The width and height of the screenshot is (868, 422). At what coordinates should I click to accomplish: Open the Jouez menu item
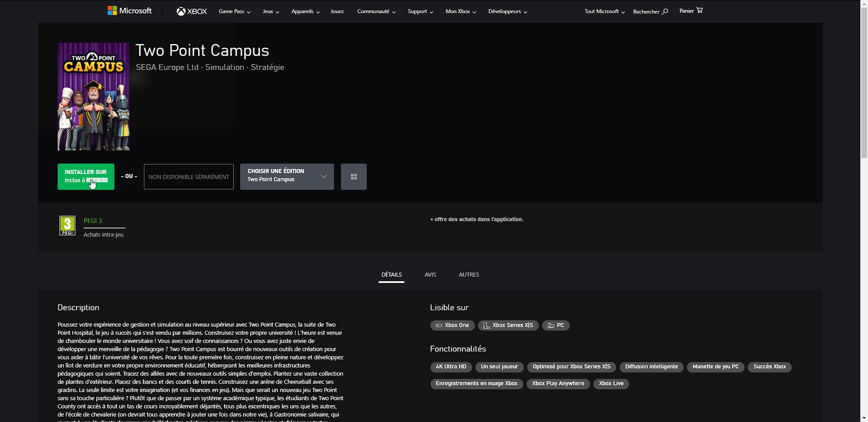[x=337, y=11]
